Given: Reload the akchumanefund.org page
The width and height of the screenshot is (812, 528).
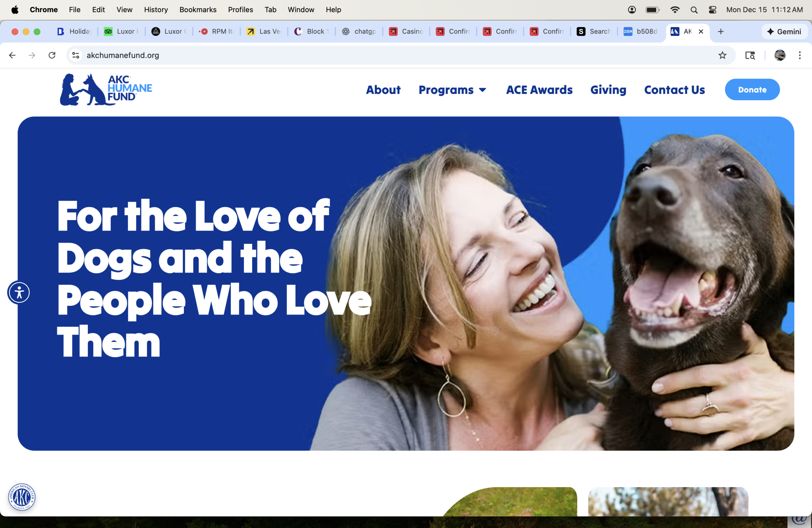Looking at the screenshot, I should [52, 55].
